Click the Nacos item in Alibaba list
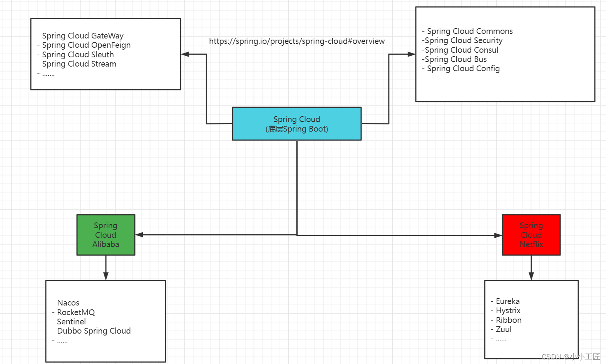This screenshot has height=364, width=606. [68, 303]
